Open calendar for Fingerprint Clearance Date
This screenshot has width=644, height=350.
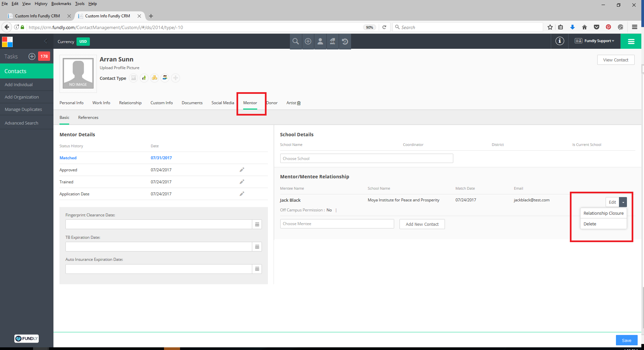point(257,224)
